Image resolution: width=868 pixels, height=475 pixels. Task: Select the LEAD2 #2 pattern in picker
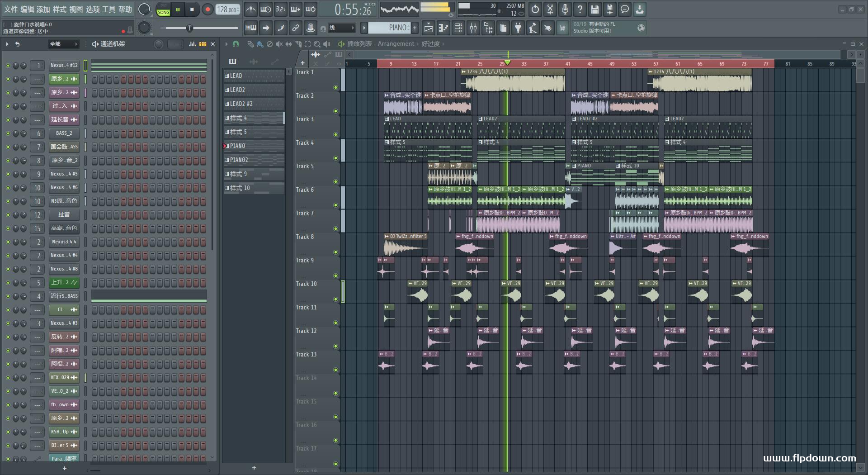[x=254, y=104]
